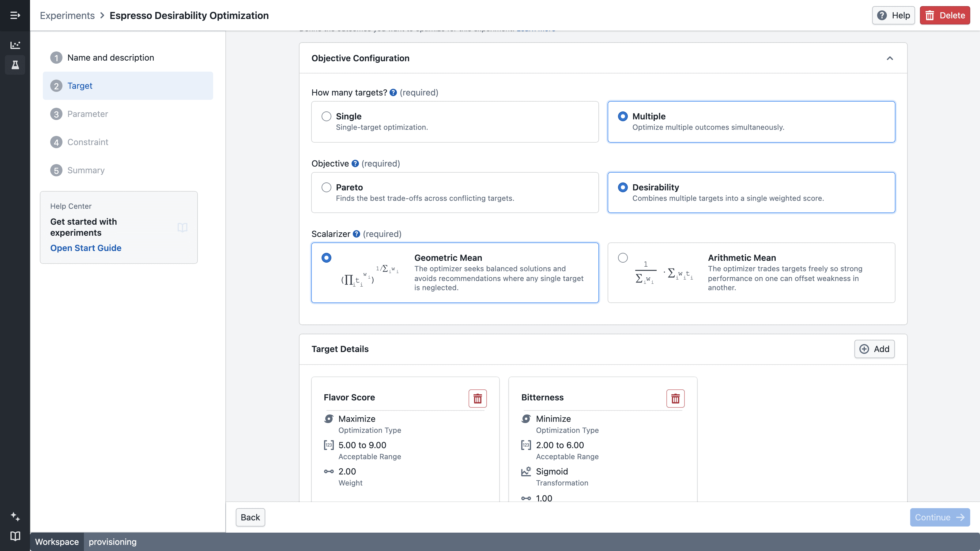Open the experiments flask sidebar icon
Viewport: 980px width, 551px height.
click(15, 65)
